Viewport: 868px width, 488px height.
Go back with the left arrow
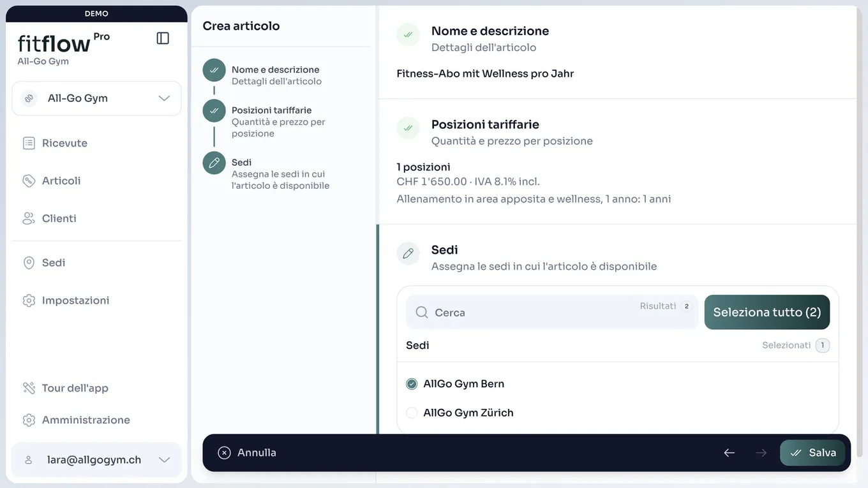730,453
